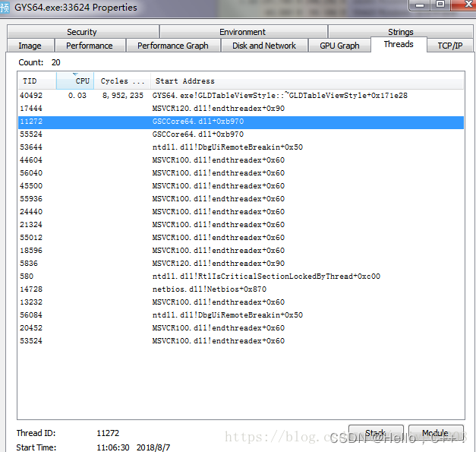Select thread row with TID 20452
Image resolution: width=476 pixels, height=452 pixels.
tap(241, 327)
